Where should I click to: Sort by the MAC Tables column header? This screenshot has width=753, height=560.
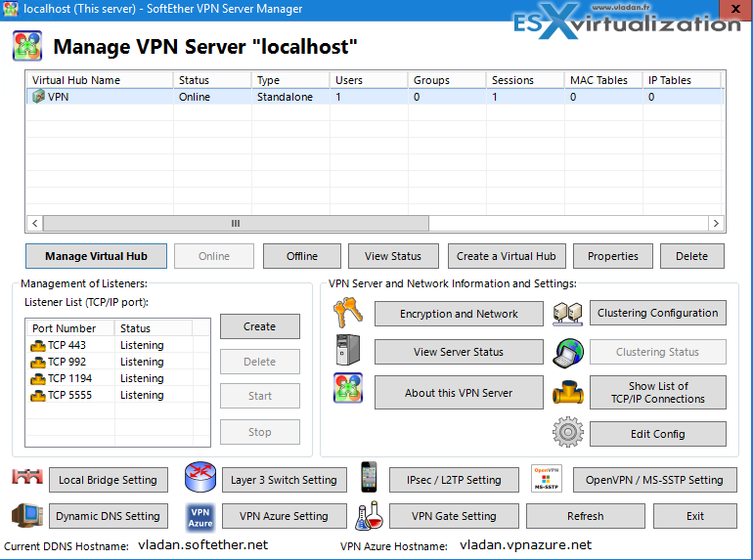603,80
